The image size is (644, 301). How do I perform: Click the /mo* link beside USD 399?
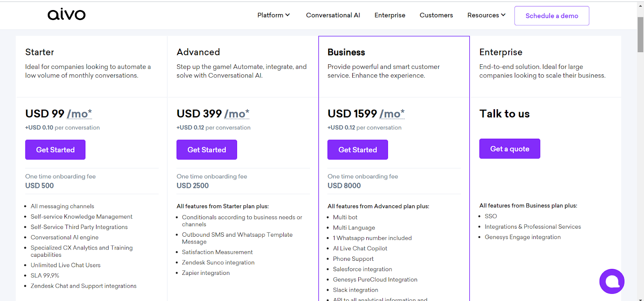tap(237, 114)
